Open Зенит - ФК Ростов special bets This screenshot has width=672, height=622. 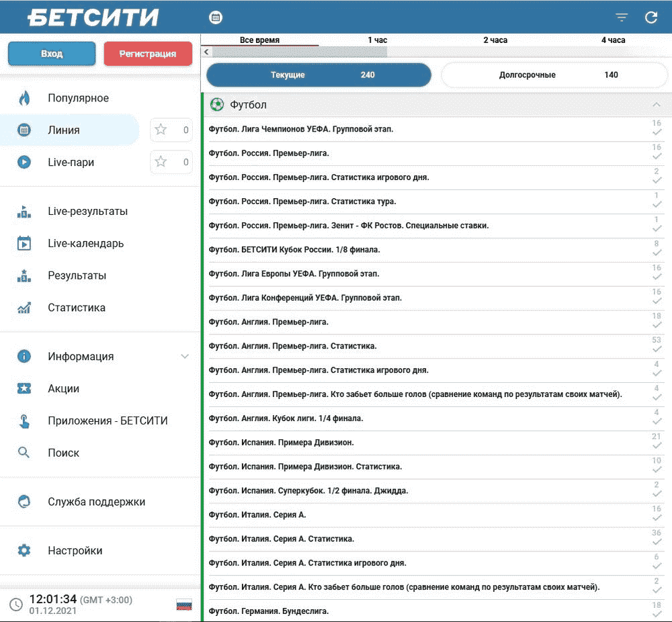coord(434,225)
